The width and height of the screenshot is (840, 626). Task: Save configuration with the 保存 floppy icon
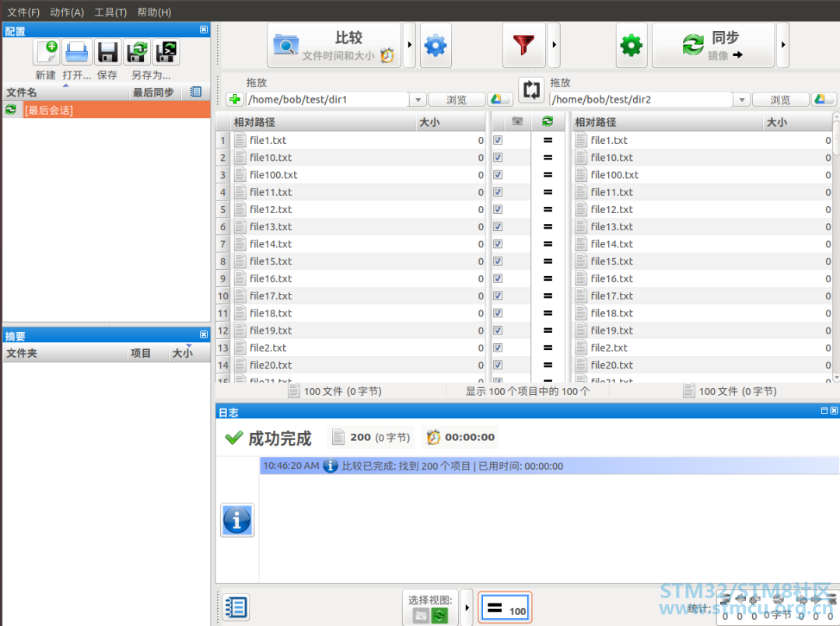point(107,52)
